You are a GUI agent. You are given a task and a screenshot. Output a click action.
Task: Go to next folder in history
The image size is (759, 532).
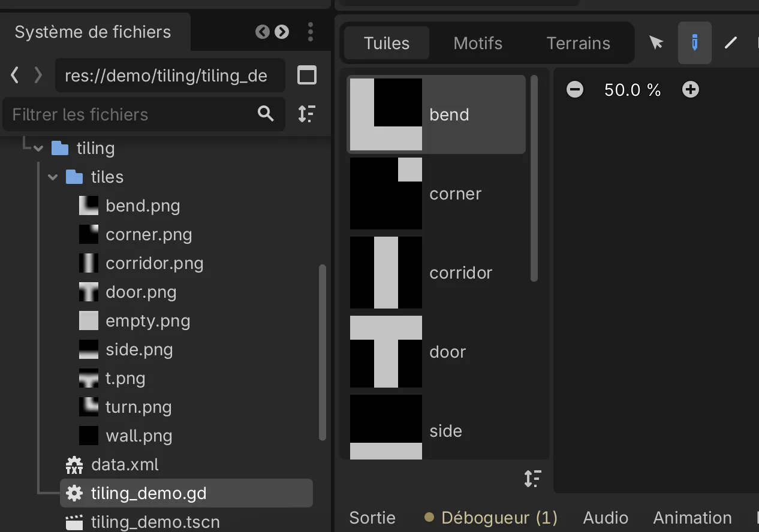pos(38,75)
